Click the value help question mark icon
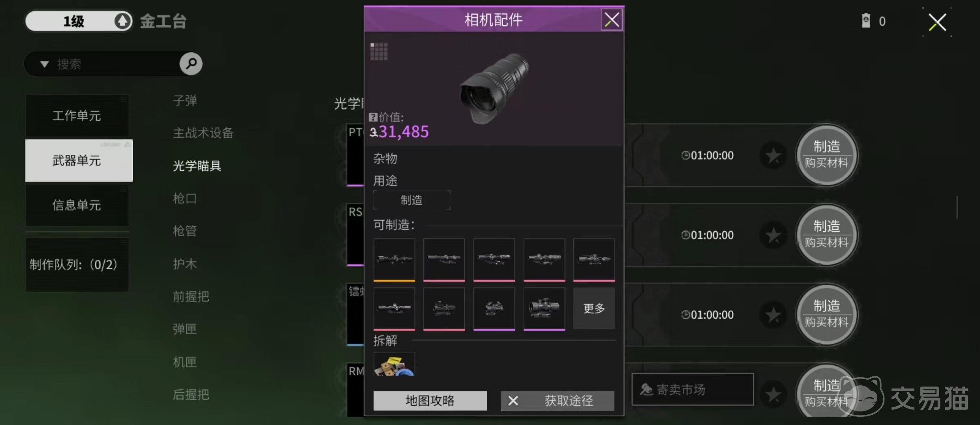980x425 pixels. 373,117
